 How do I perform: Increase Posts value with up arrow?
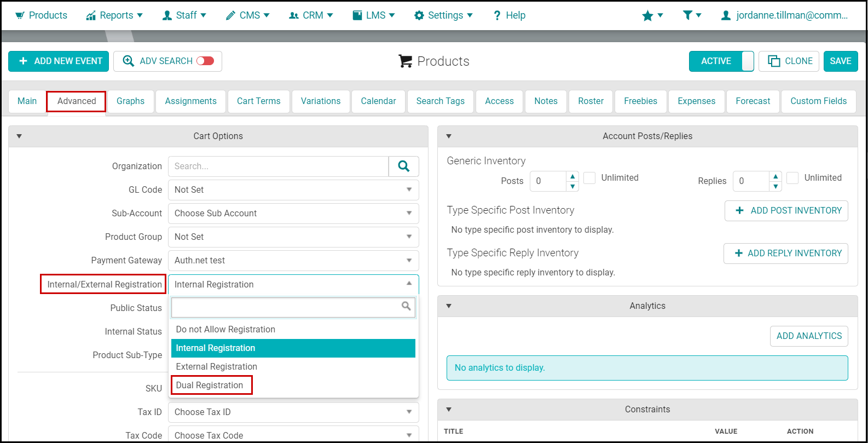coord(572,176)
